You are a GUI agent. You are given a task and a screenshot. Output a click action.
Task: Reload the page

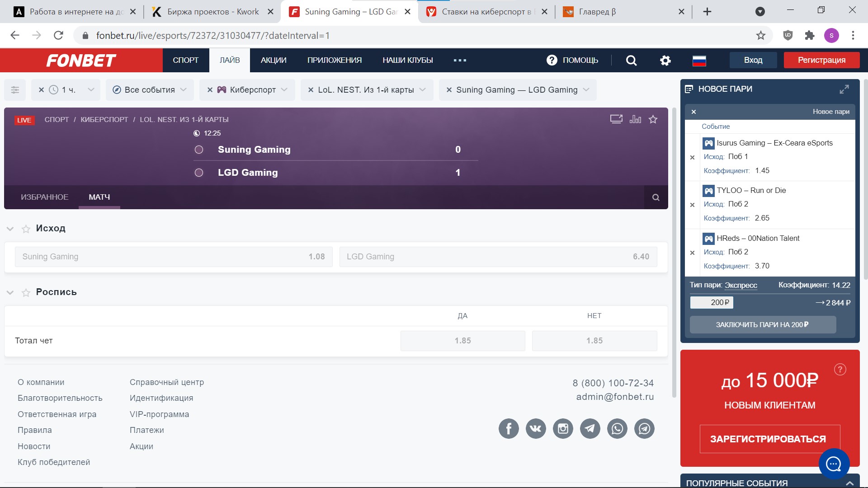click(58, 35)
